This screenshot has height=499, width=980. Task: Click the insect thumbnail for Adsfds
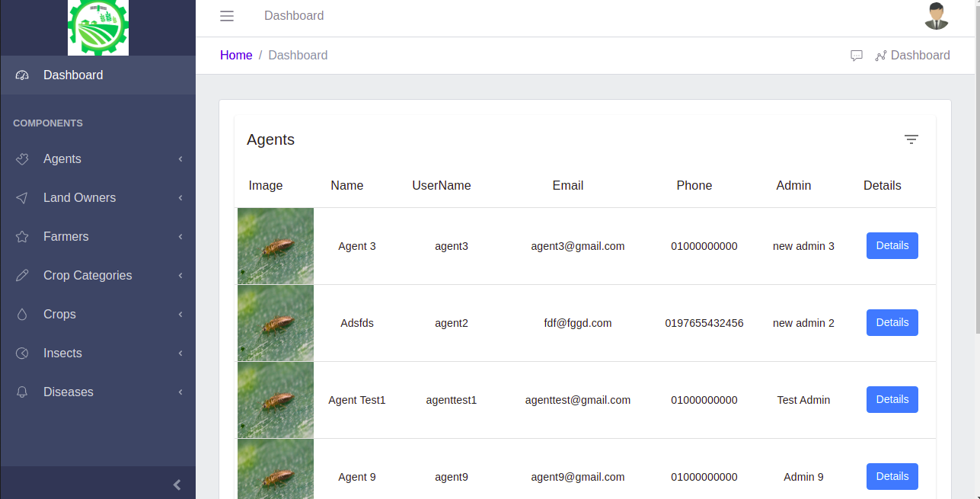click(276, 323)
